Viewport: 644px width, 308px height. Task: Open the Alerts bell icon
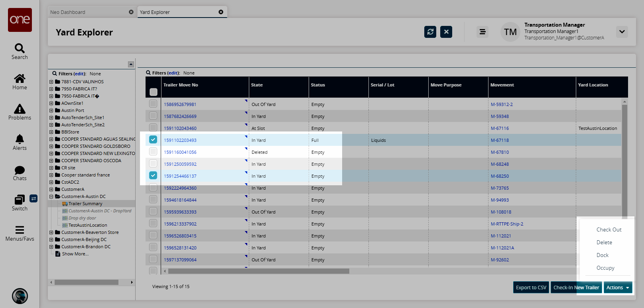click(20, 139)
